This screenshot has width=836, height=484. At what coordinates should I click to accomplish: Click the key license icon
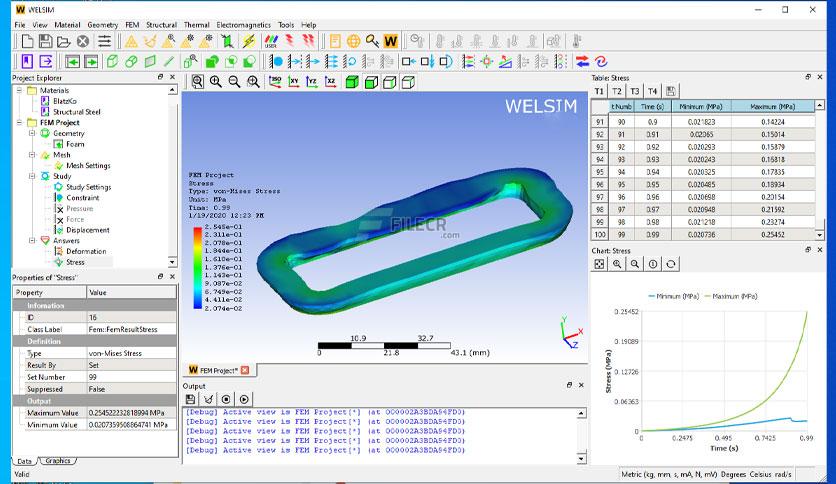point(372,41)
